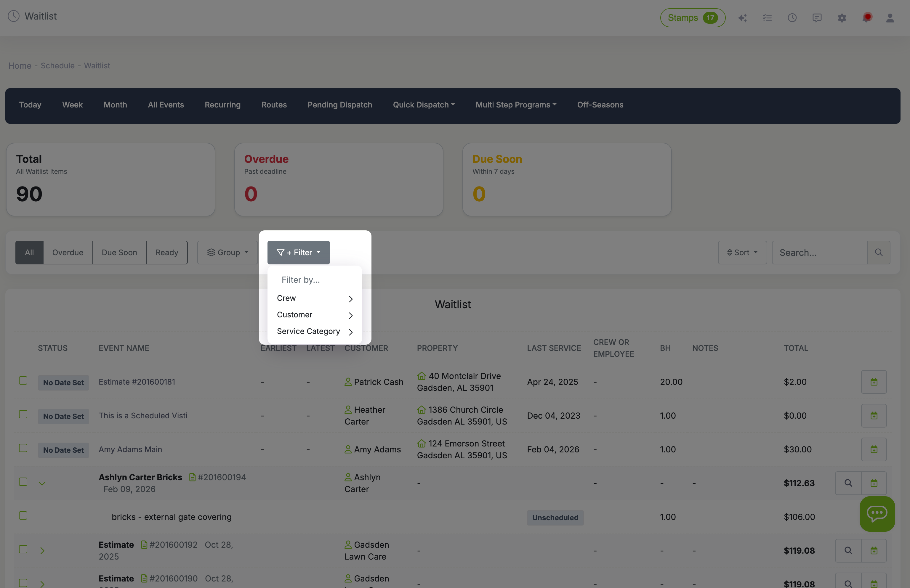
Task: Open the green chat bubble widget
Action: 877,514
